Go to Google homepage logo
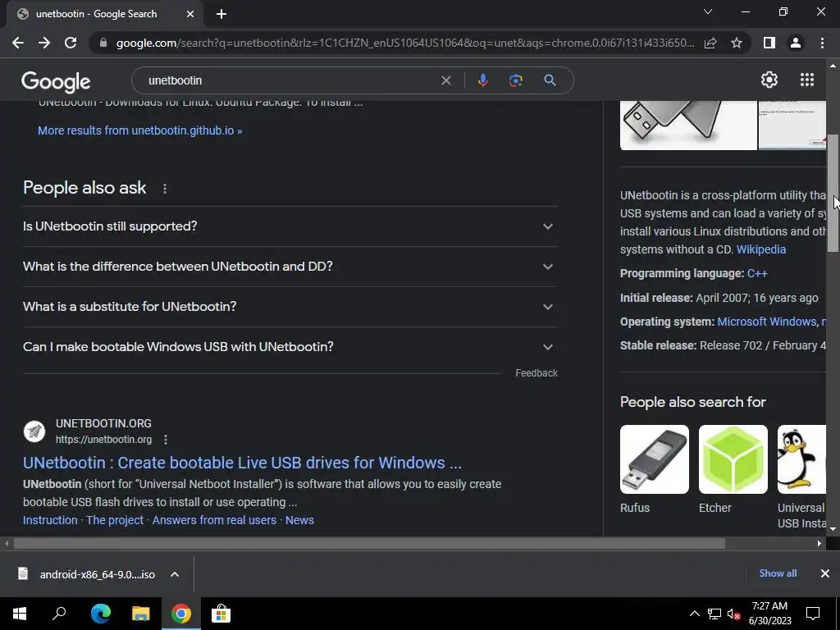Image resolution: width=840 pixels, height=630 pixels. coord(56,81)
